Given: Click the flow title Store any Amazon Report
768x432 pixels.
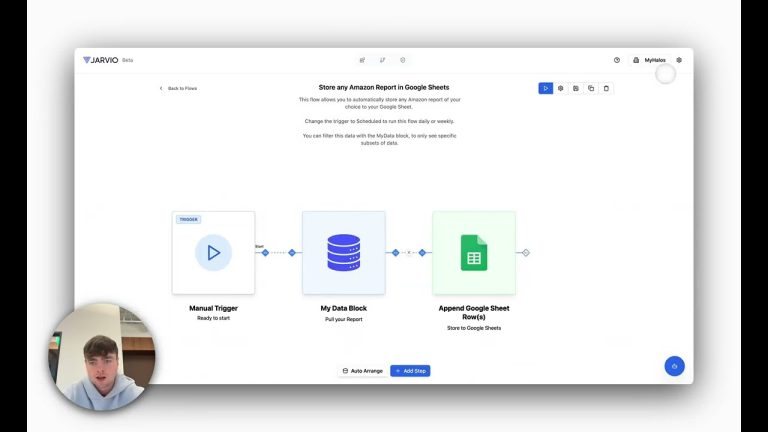Looking at the screenshot, I should click(x=384, y=87).
